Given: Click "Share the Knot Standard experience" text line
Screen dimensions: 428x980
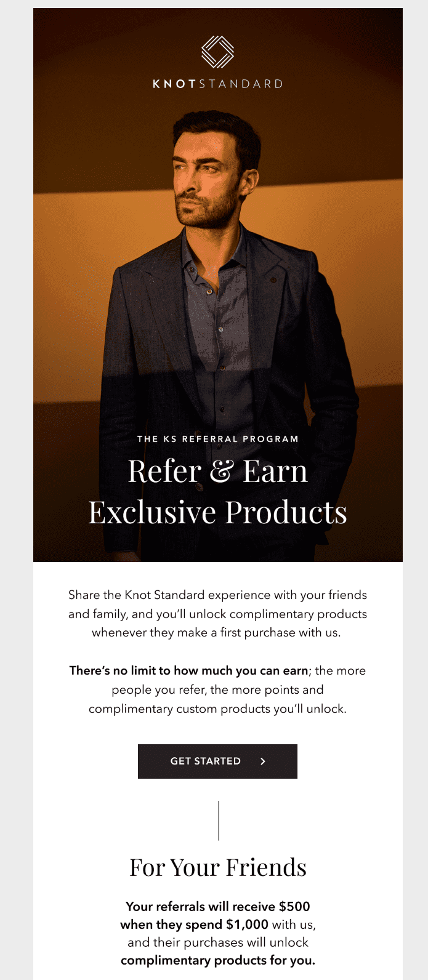Looking at the screenshot, I should point(217,595).
